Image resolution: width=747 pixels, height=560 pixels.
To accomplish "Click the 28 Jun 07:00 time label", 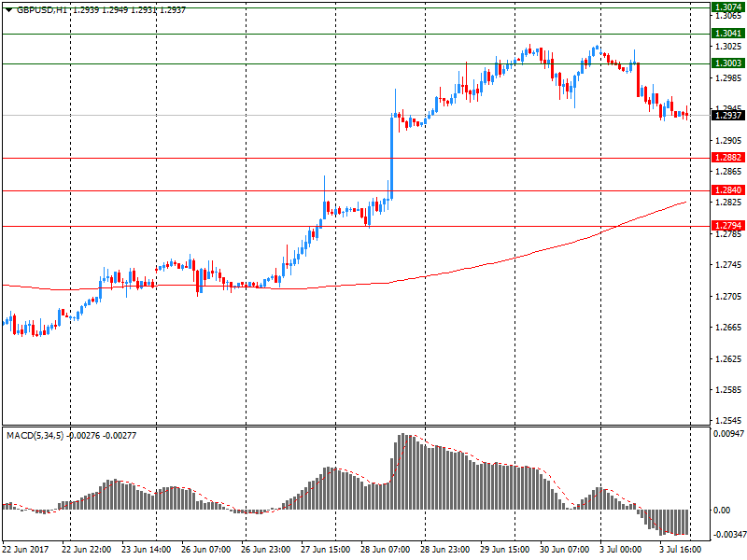I will [x=385, y=550].
